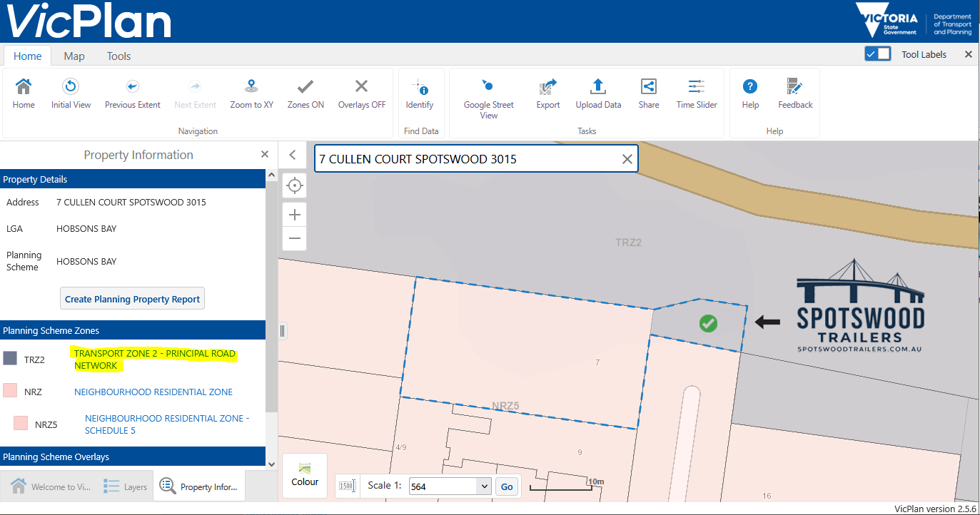Click Create Planning Property Report button
Screen dimensions: 980x515
click(132, 299)
